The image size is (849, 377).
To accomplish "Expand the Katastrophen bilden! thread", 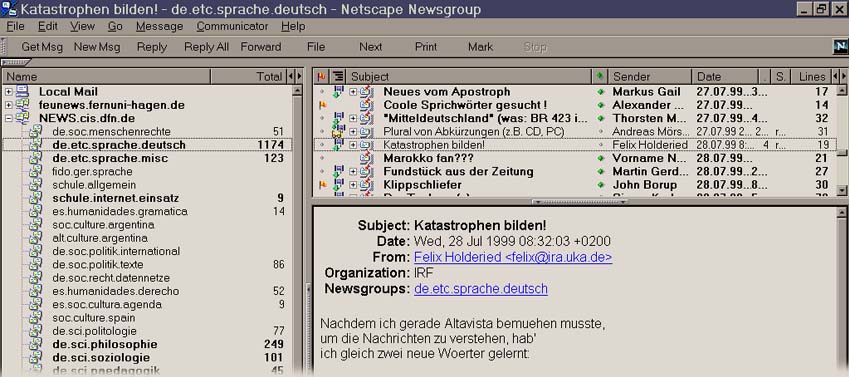I will point(353,145).
